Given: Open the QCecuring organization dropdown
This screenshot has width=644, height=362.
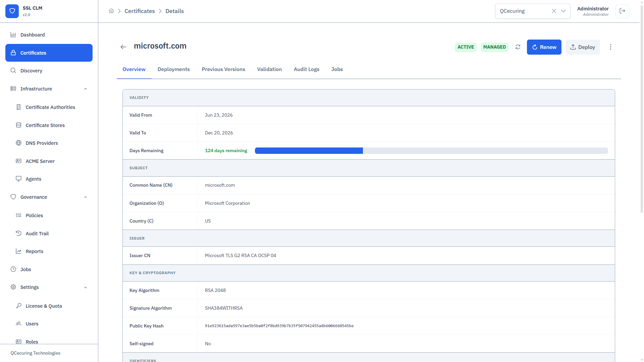Looking at the screenshot, I should pyautogui.click(x=563, y=11).
